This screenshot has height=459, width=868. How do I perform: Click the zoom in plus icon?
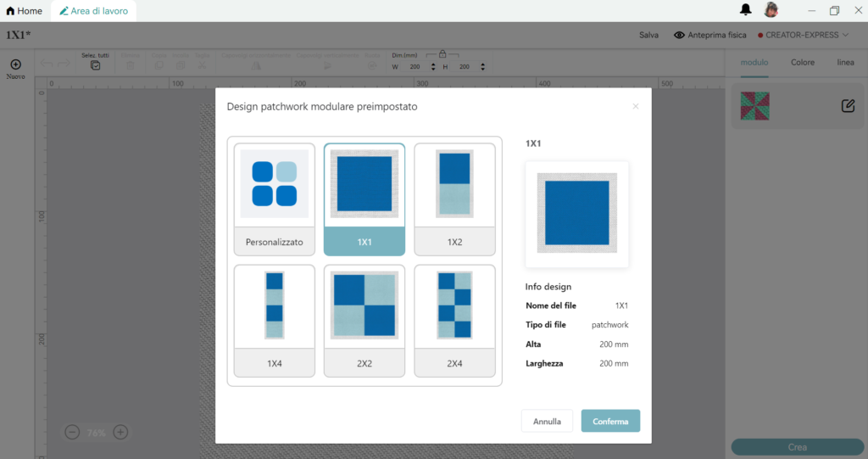(x=120, y=433)
